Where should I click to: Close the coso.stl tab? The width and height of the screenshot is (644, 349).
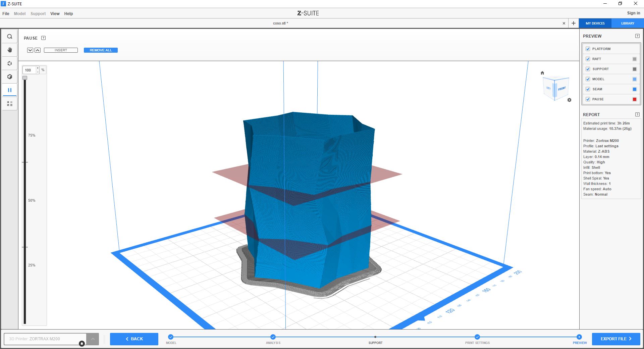click(564, 23)
